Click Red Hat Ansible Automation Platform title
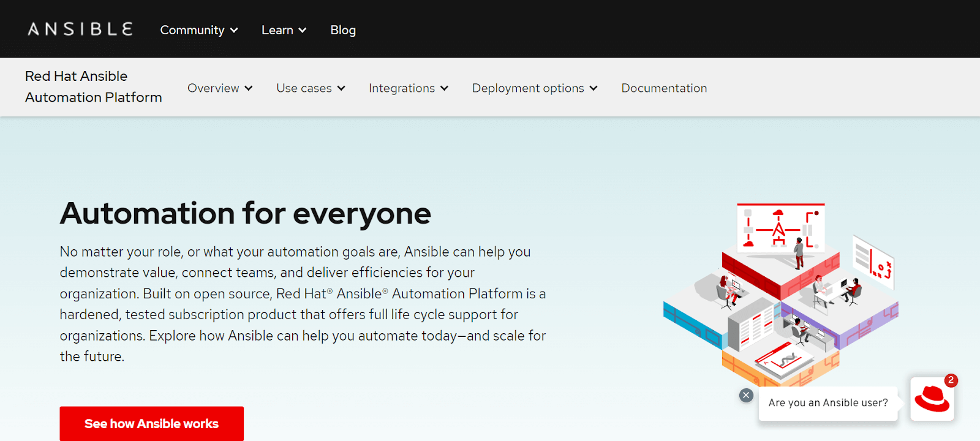 pos(93,86)
